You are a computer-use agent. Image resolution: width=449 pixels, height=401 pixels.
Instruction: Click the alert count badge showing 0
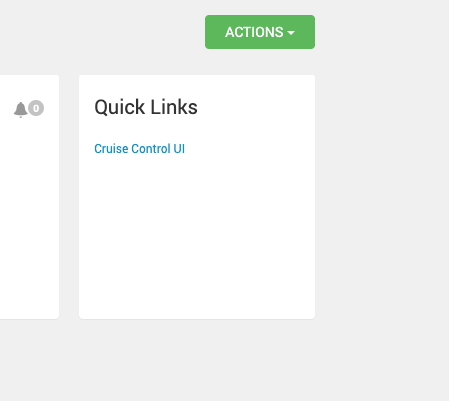tap(36, 108)
